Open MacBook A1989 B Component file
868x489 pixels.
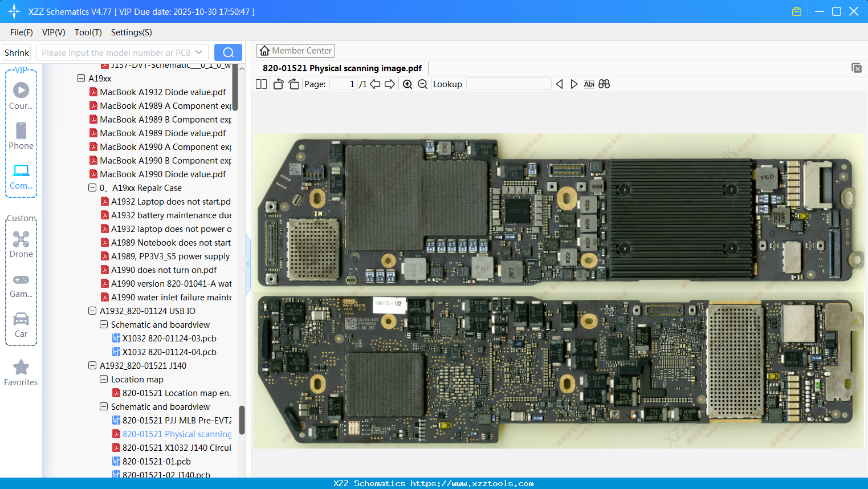160,120
